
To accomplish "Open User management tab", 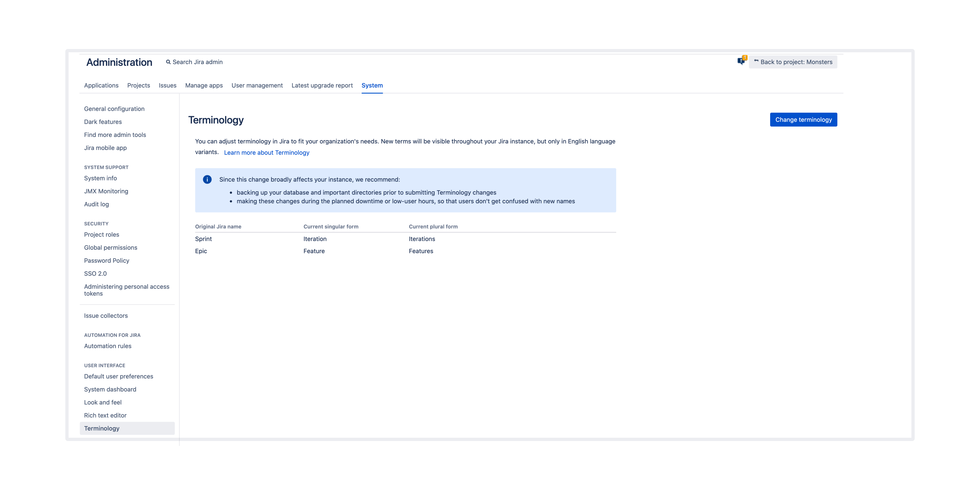I will point(257,85).
